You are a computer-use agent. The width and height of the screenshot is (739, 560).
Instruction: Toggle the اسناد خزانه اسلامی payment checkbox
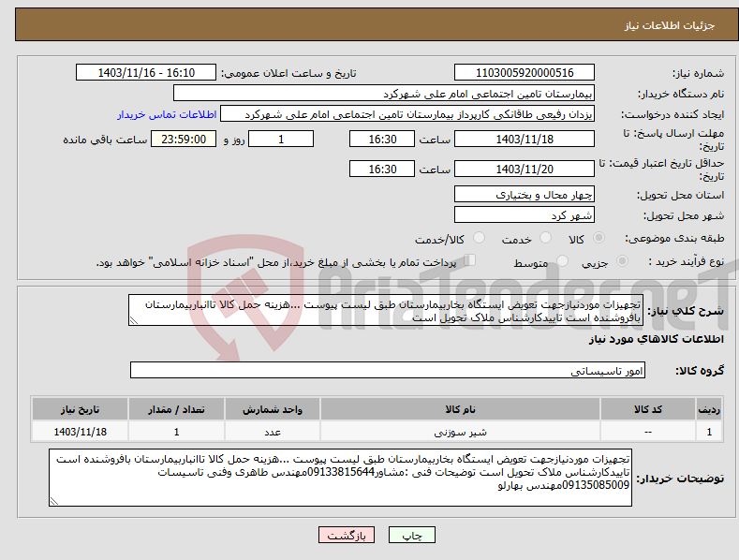(x=469, y=260)
